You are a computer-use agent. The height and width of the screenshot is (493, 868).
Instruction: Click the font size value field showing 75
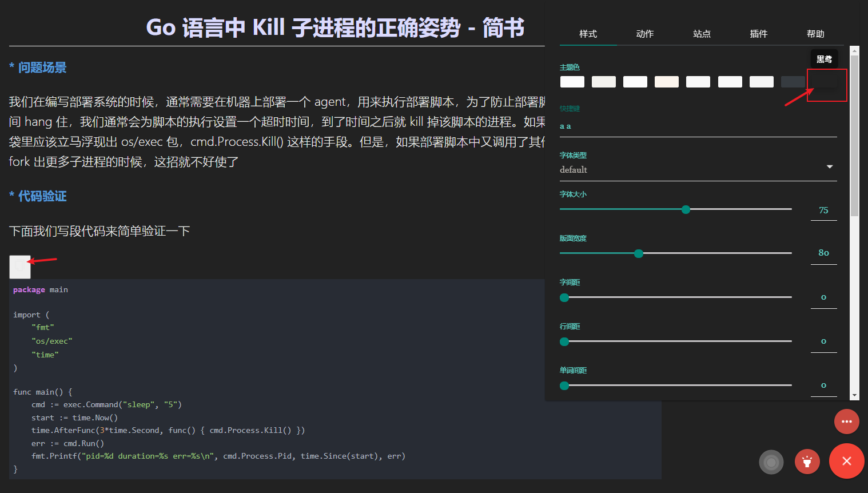[x=823, y=210]
